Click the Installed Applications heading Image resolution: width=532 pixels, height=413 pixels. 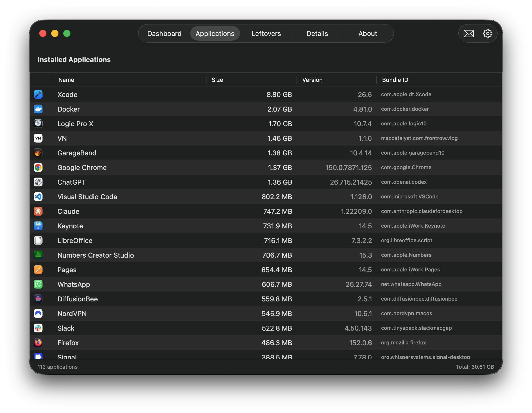(x=74, y=60)
